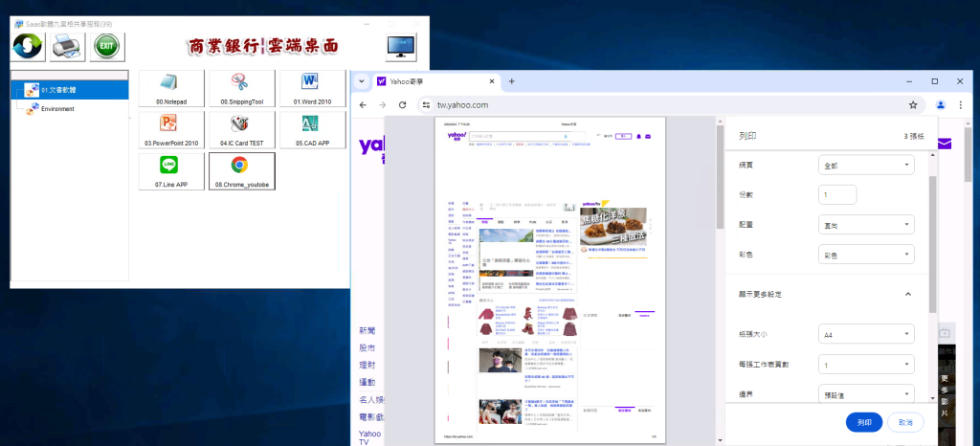Screen dimensions: 980x446
Task: Launch 05.CAD APP tile
Action: (313, 130)
